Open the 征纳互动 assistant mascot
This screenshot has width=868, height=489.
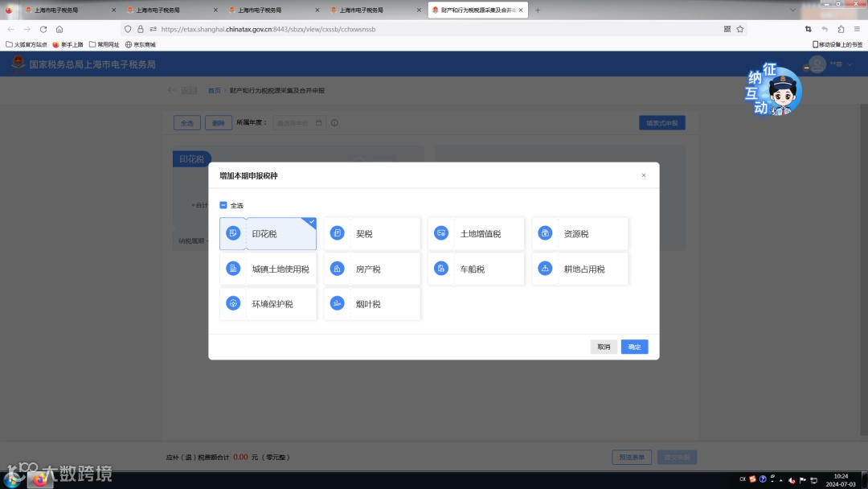(x=774, y=90)
